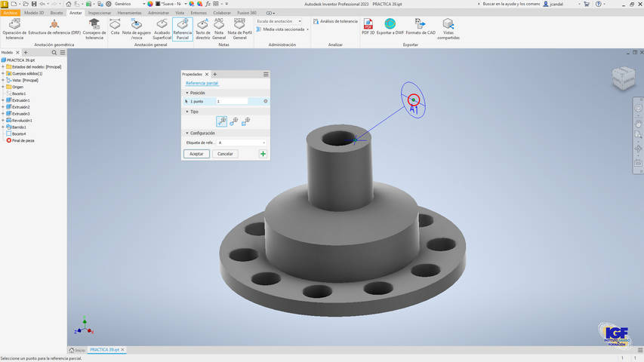This screenshot has height=362, width=644.
Task: Select the first reference type option
Action: coord(221,121)
